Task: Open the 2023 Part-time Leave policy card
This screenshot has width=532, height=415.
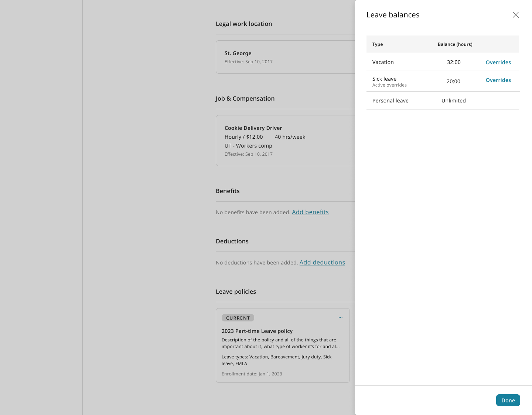Action: [283, 345]
